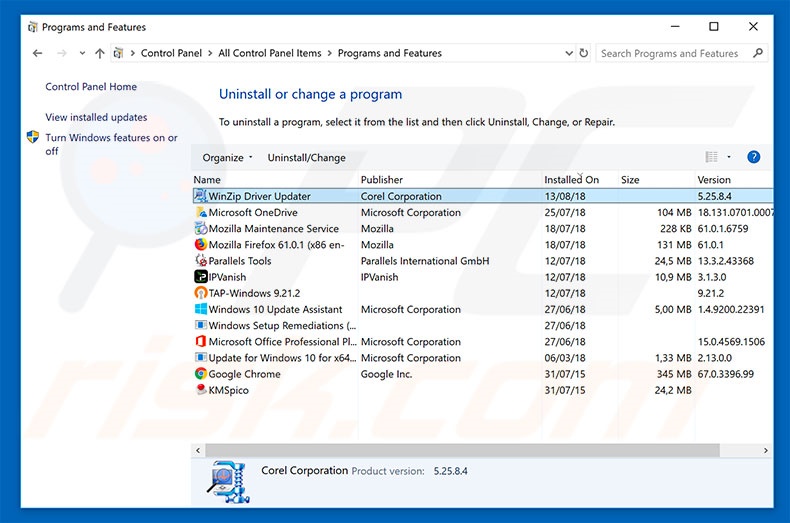Select the WinZip Driver Updater row

483,196
